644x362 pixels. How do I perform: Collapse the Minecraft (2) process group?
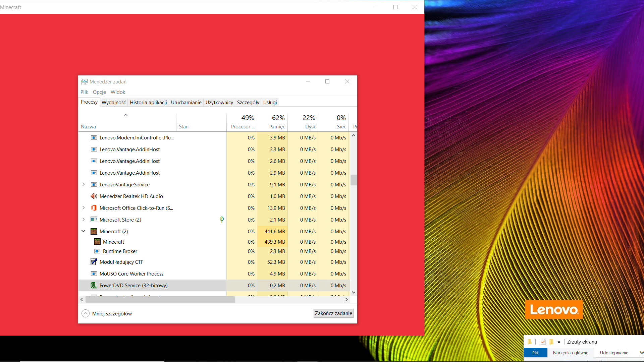point(84,231)
